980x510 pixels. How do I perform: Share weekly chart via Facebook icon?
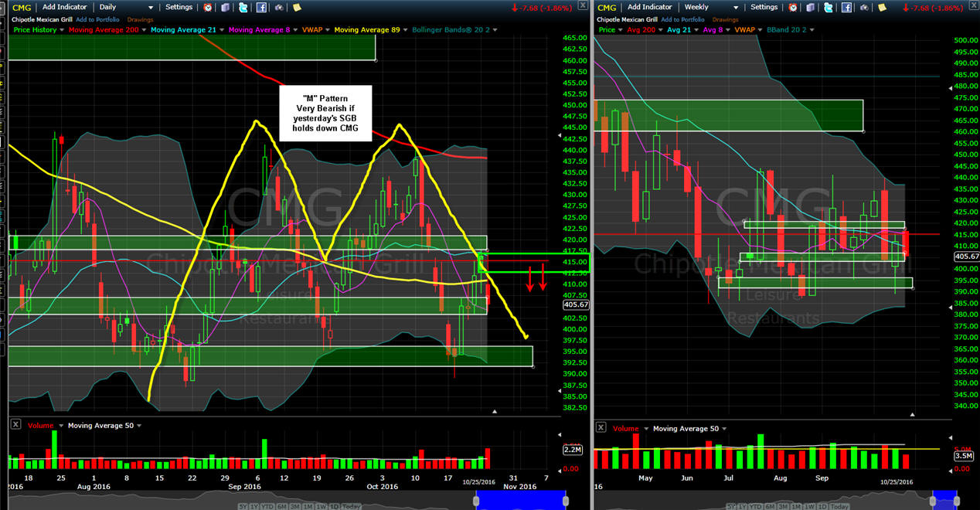846,8
